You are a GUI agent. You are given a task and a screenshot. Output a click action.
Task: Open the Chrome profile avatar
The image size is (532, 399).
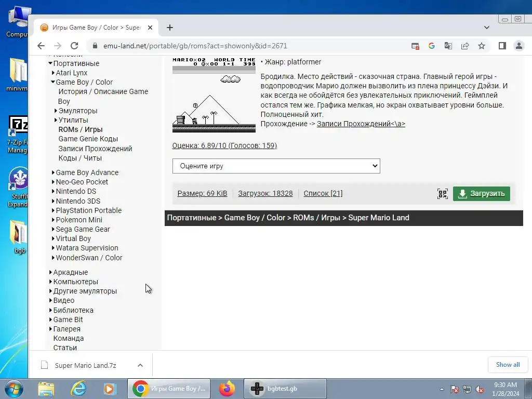(x=519, y=46)
